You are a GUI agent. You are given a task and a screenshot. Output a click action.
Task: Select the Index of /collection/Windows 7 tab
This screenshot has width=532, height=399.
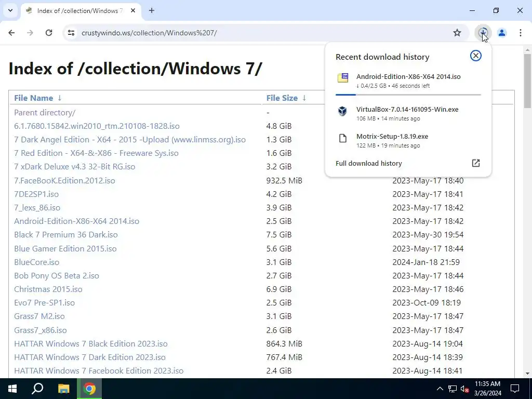(x=81, y=11)
